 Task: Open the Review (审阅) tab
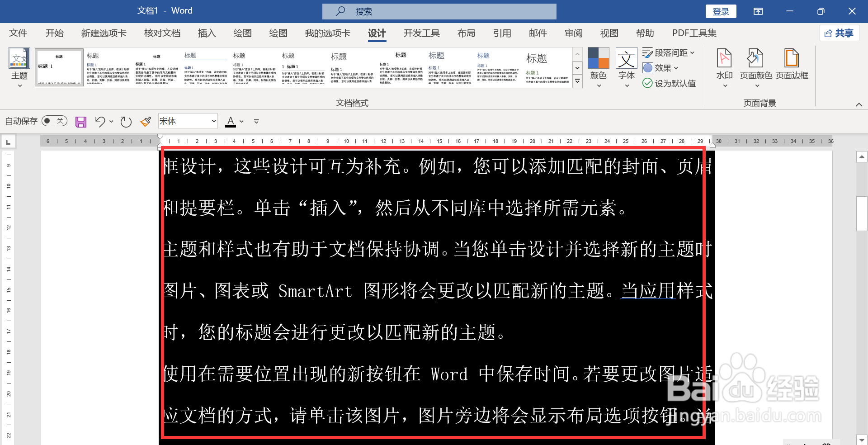click(574, 33)
